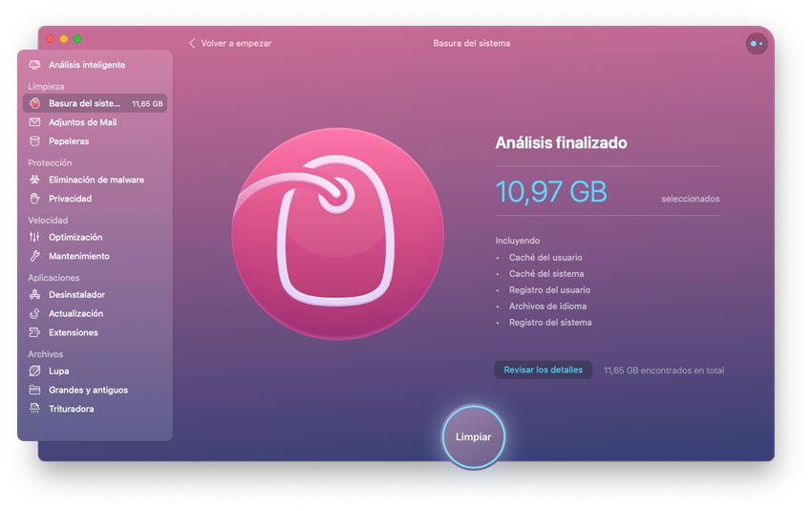Go back with Volver a empezar

[230, 43]
